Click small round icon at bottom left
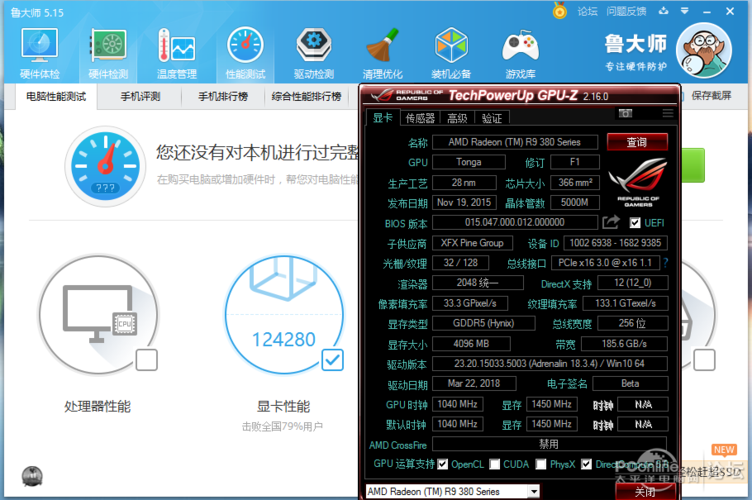Screen dimensions: 752x500 (x=32, y=477)
